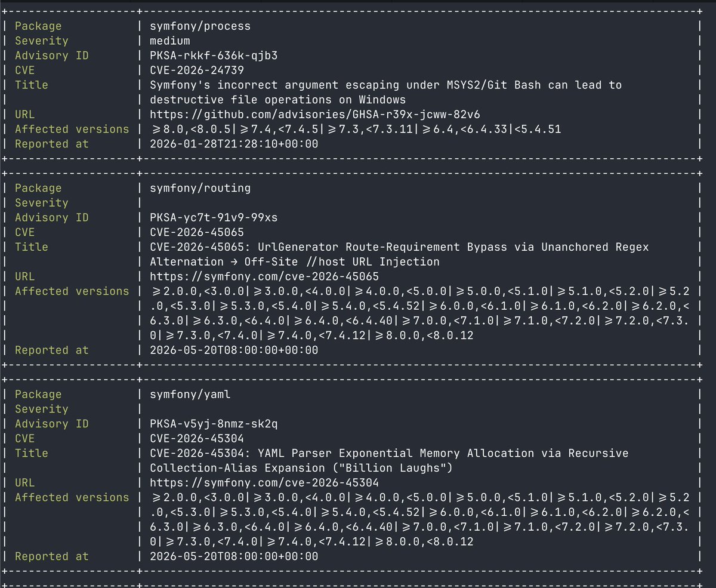Click CVE-2026-45304 in the CVE row
Image resolution: width=716 pixels, height=588 pixels.
pos(196,438)
